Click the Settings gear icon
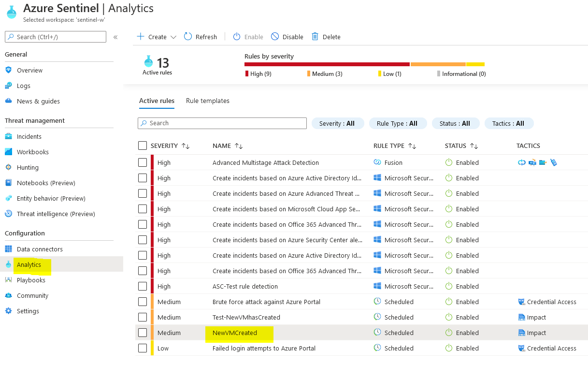The image size is (588, 365). 8,311
